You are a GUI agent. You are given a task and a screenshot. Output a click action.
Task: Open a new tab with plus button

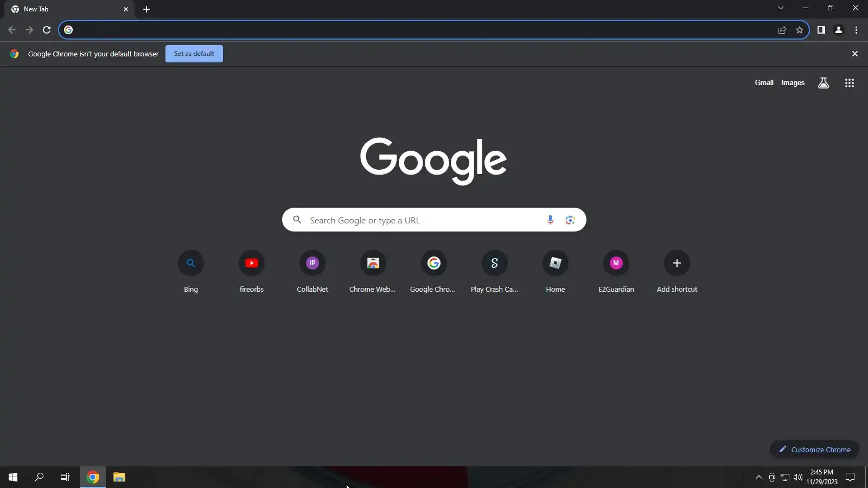(146, 9)
